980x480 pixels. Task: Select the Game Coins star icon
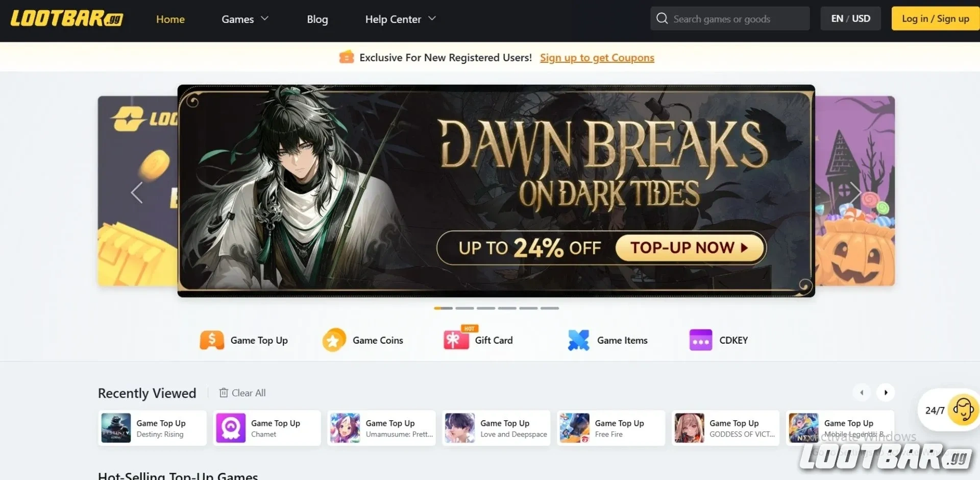tap(334, 340)
